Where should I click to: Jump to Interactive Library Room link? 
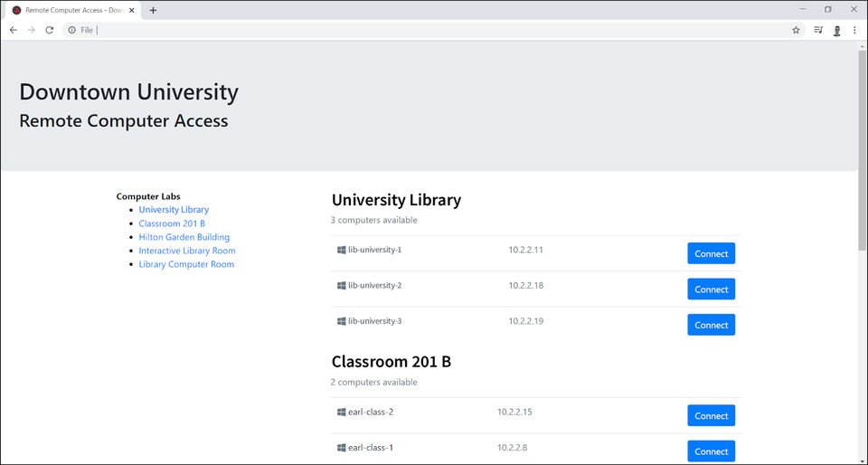point(187,251)
